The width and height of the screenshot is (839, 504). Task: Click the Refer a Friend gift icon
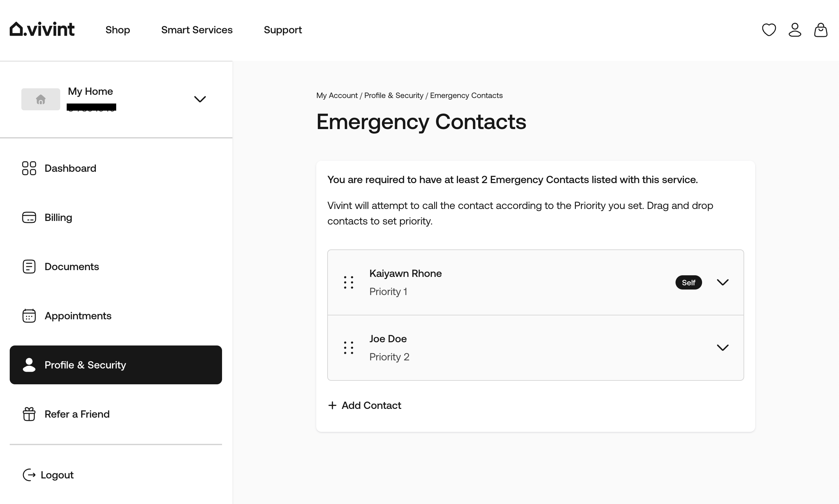[x=29, y=414]
